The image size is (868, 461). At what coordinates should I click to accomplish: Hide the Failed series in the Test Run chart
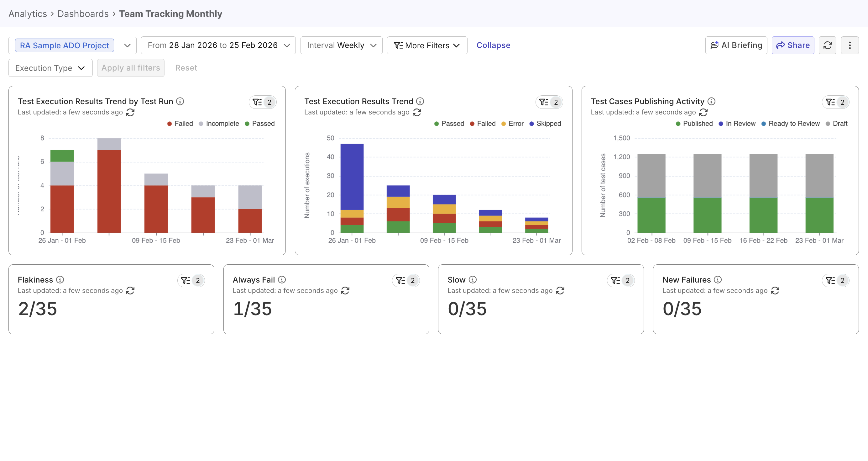180,124
